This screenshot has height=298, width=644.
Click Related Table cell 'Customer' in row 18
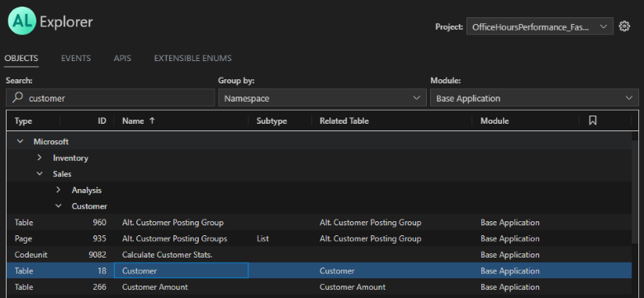click(337, 271)
